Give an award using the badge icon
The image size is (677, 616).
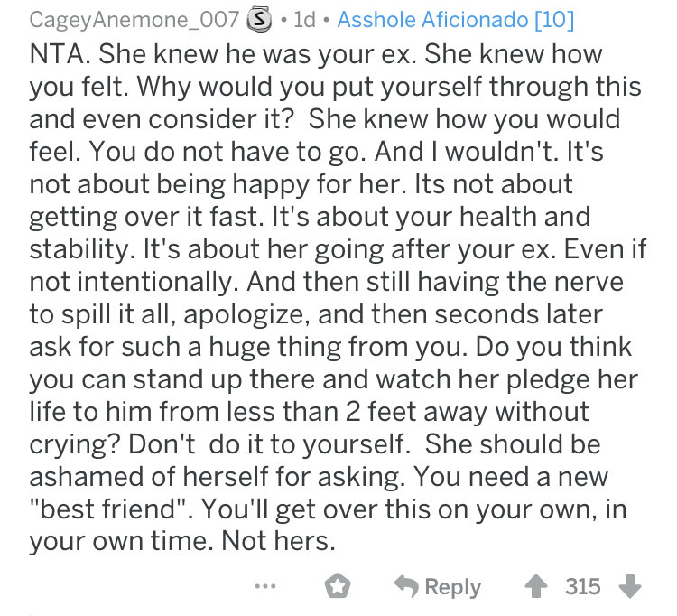338,586
